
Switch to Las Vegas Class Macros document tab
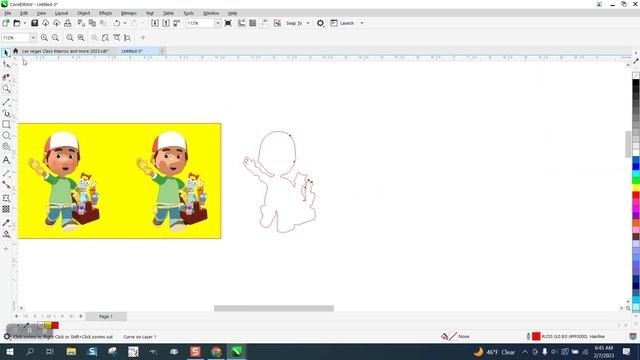65,51
